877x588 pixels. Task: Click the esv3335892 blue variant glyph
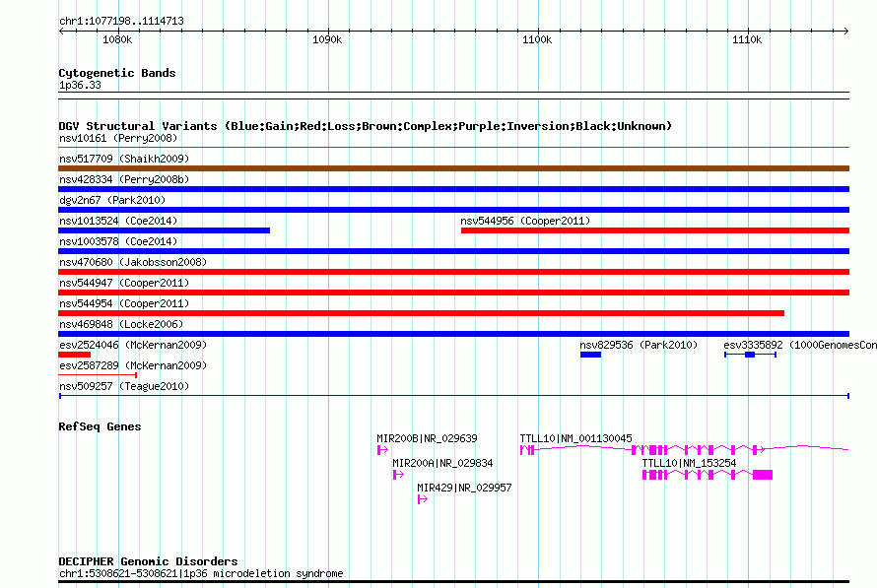pos(750,355)
